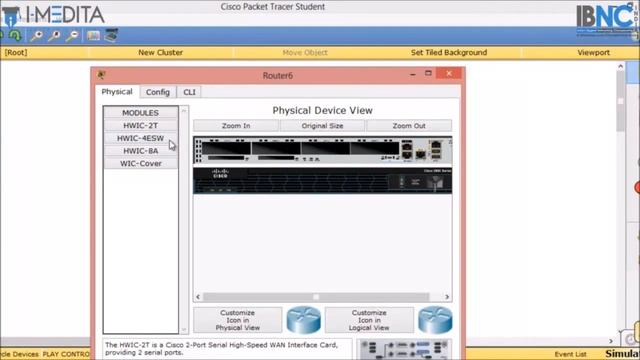
Task: Click the Router6 window title icon
Action: [101, 75]
